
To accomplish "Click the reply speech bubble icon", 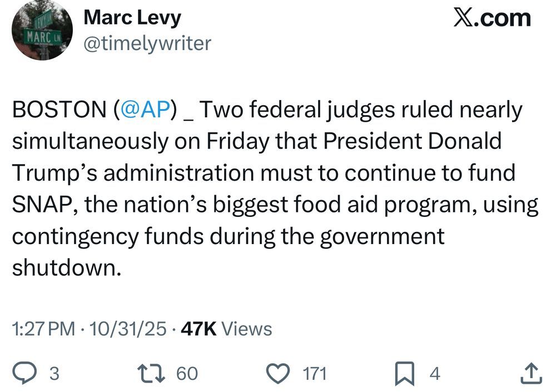I will point(26,373).
